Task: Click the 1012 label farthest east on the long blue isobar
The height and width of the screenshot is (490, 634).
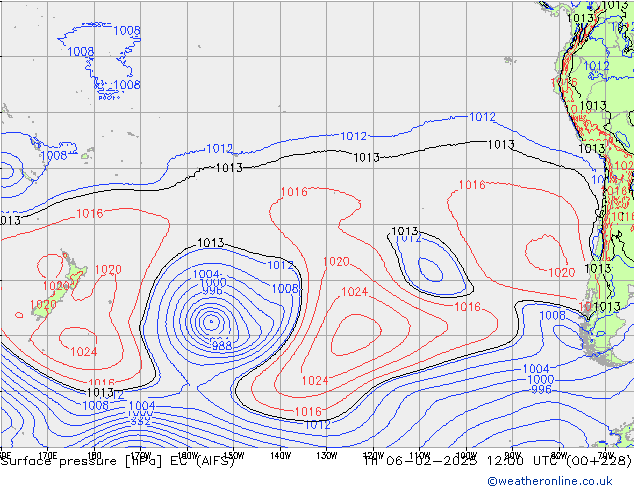Action: click(482, 117)
